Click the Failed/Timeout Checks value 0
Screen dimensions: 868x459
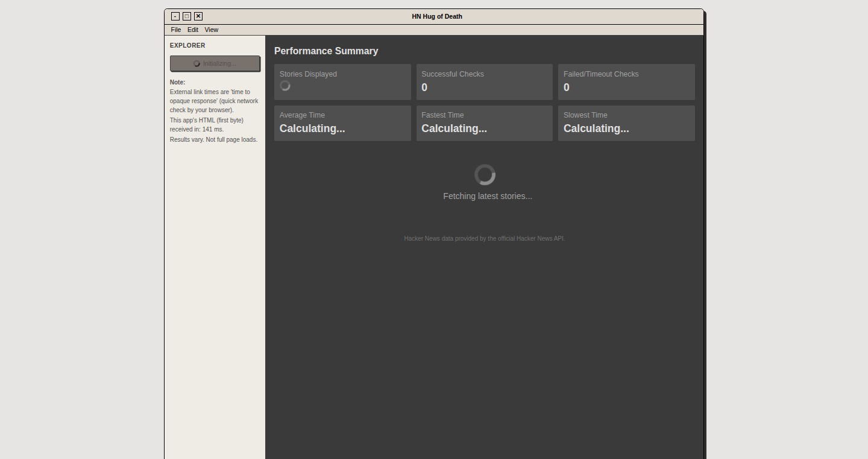(x=567, y=87)
